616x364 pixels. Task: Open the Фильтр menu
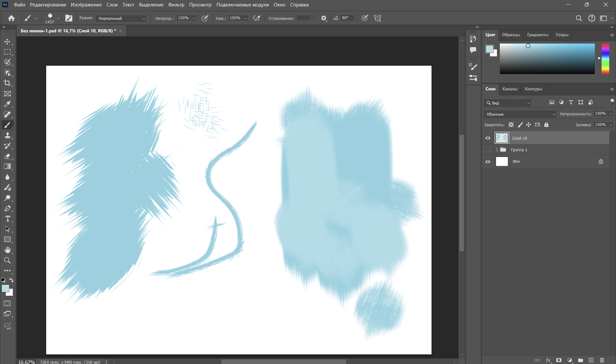[176, 5]
